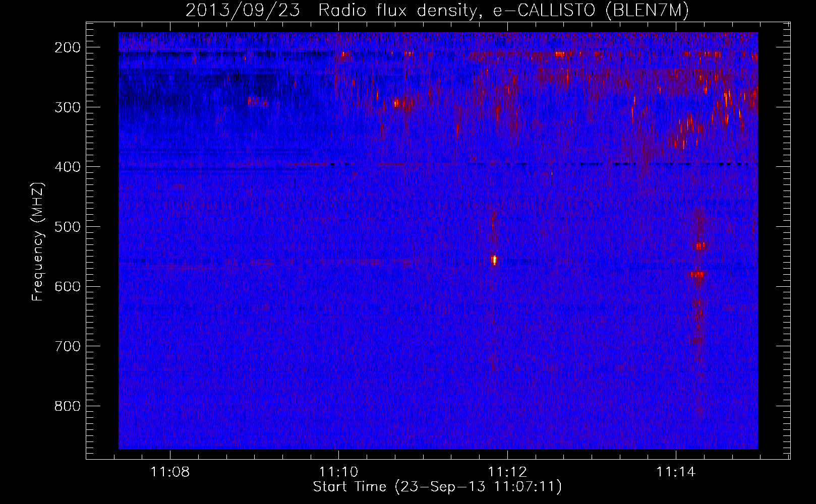Screen dimensions: 816x504
Task: Click the 700 frequency tick label
Action: point(68,346)
